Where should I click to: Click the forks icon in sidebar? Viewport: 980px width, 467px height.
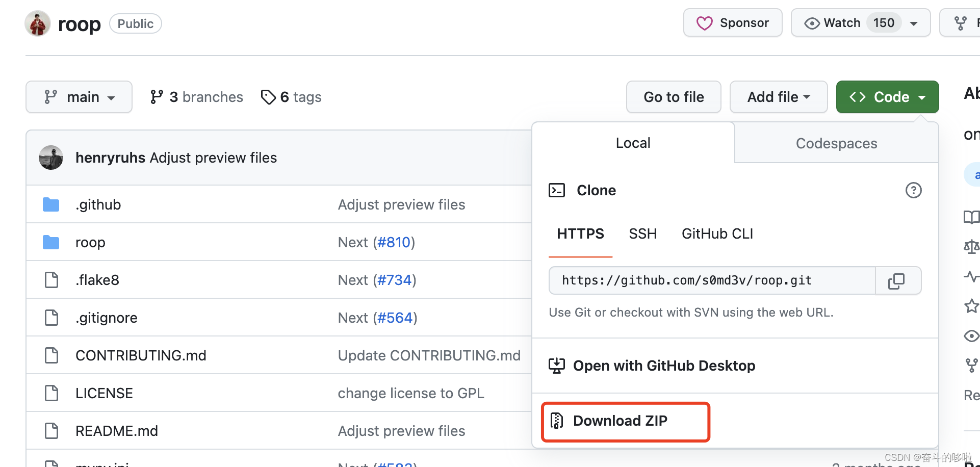tap(971, 365)
